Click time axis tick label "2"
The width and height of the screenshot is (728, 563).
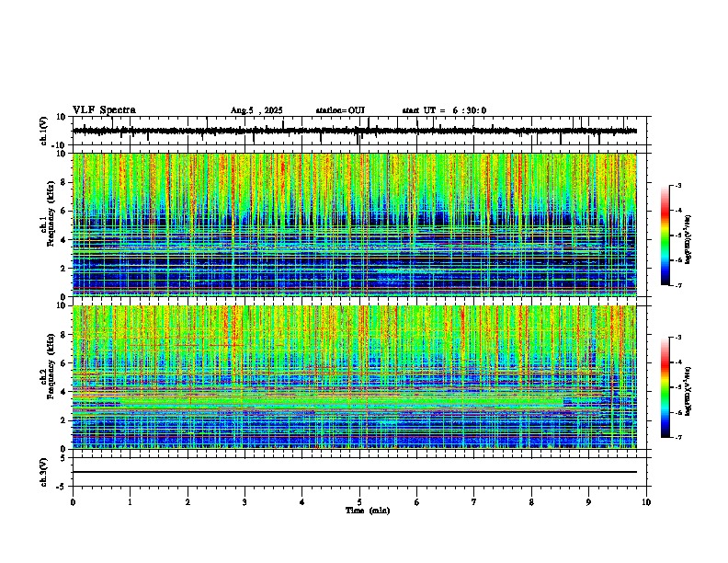(x=188, y=502)
